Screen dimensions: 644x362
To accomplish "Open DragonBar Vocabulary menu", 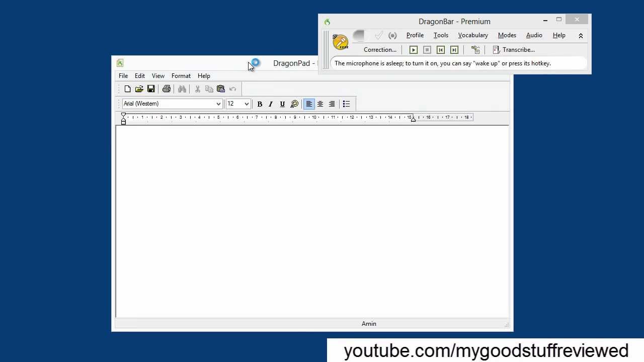I will (473, 35).
